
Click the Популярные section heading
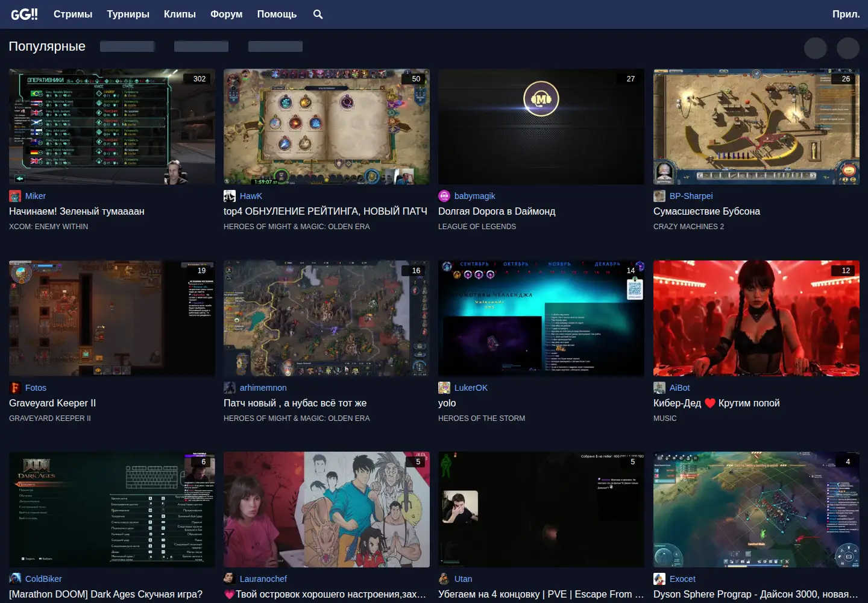[47, 46]
